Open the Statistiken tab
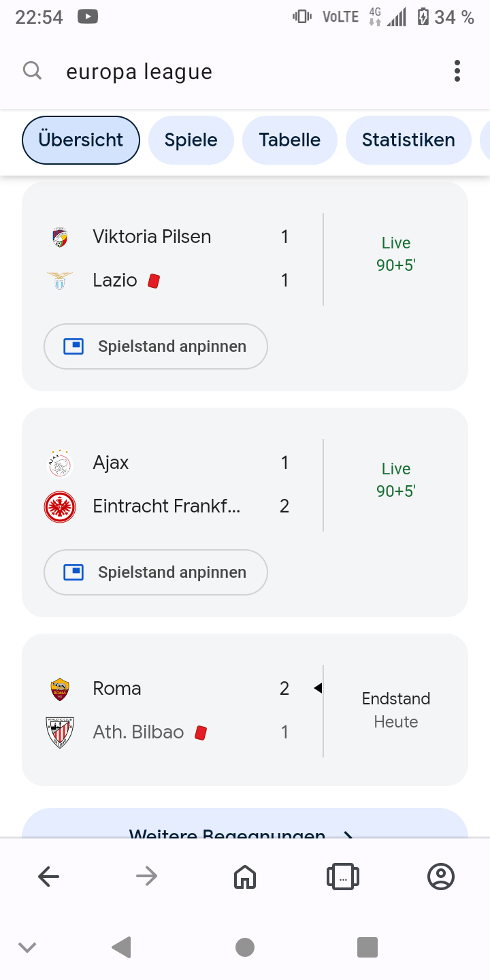The width and height of the screenshot is (490, 980). point(408,140)
